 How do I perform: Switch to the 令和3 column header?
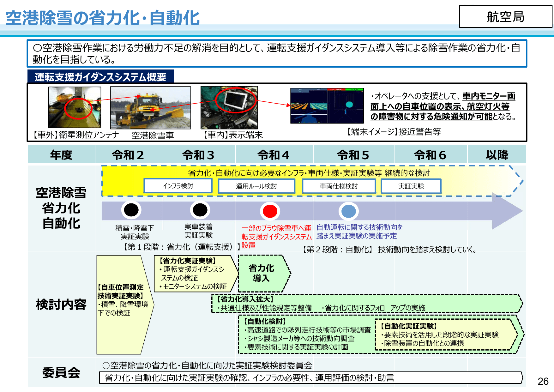tap(198, 155)
